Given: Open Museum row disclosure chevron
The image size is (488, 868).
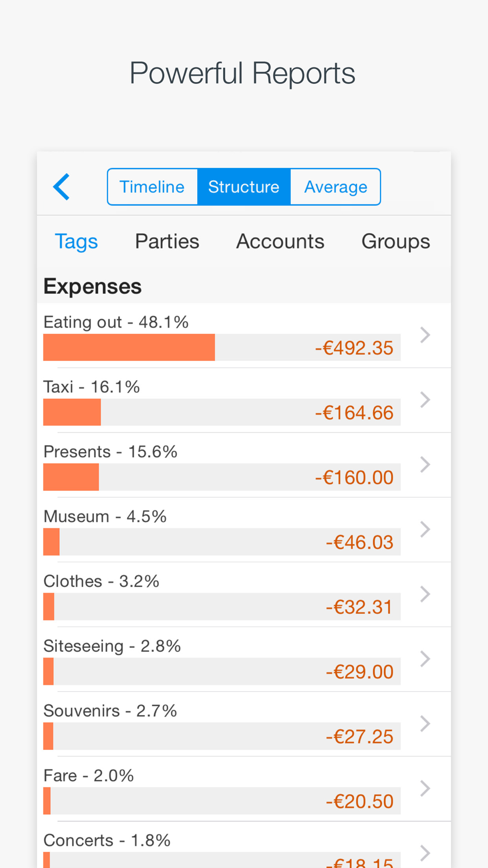Looking at the screenshot, I should [x=425, y=529].
